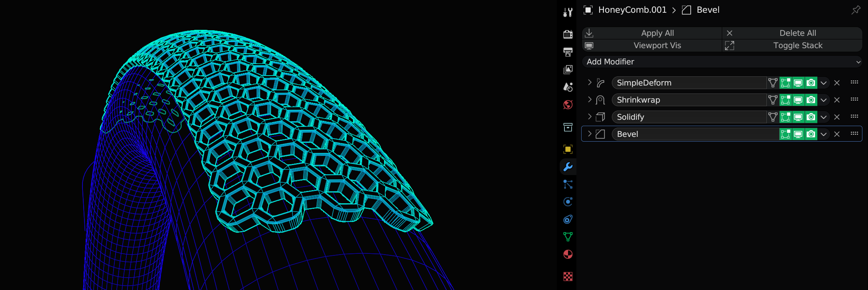The height and width of the screenshot is (290, 868).
Task: Remove the Bevel modifier with its X
Action: coord(837,134)
